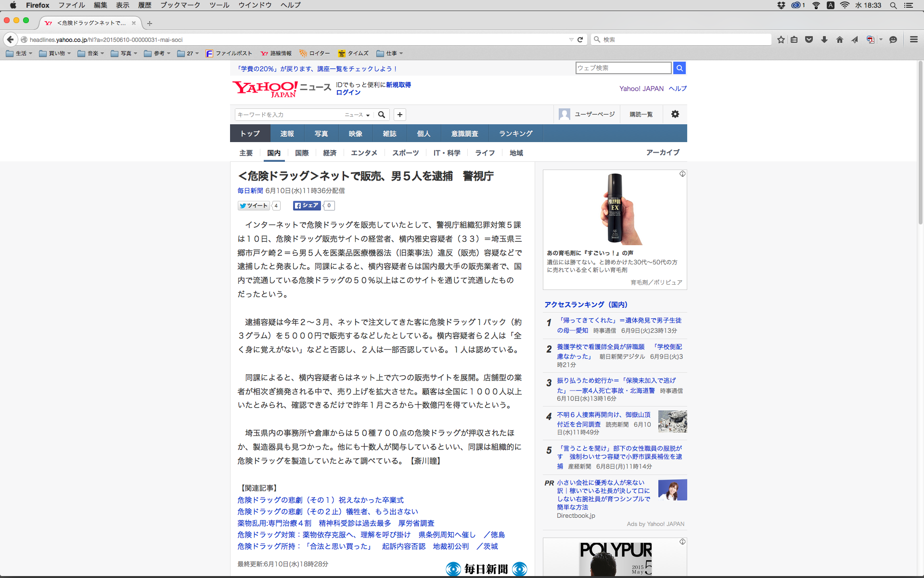This screenshot has width=924, height=578.
Task: Open the ブックマーク menu in menu bar
Action: [180, 5]
